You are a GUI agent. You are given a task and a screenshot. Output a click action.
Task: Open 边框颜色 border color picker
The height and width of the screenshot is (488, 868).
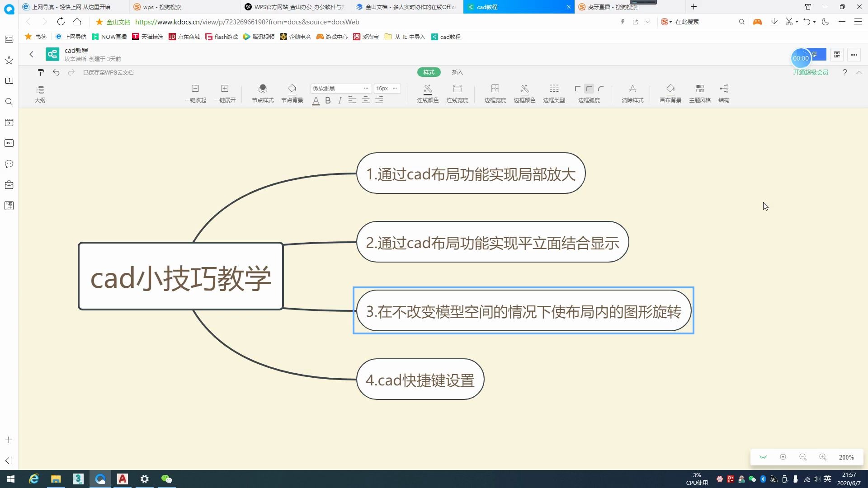(x=524, y=94)
